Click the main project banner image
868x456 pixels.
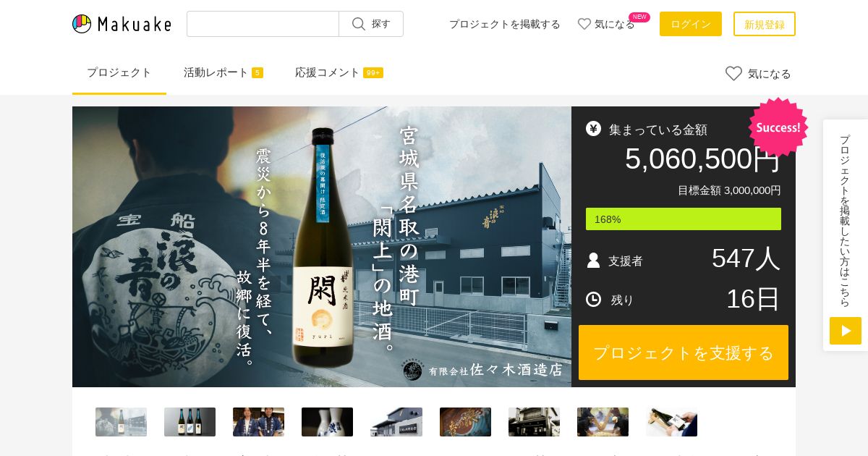[x=322, y=247]
